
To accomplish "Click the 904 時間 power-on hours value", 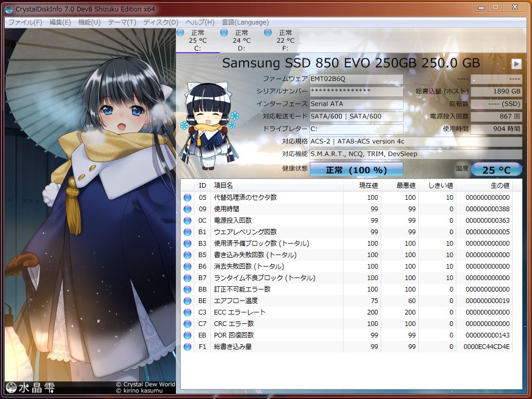I will (x=496, y=129).
